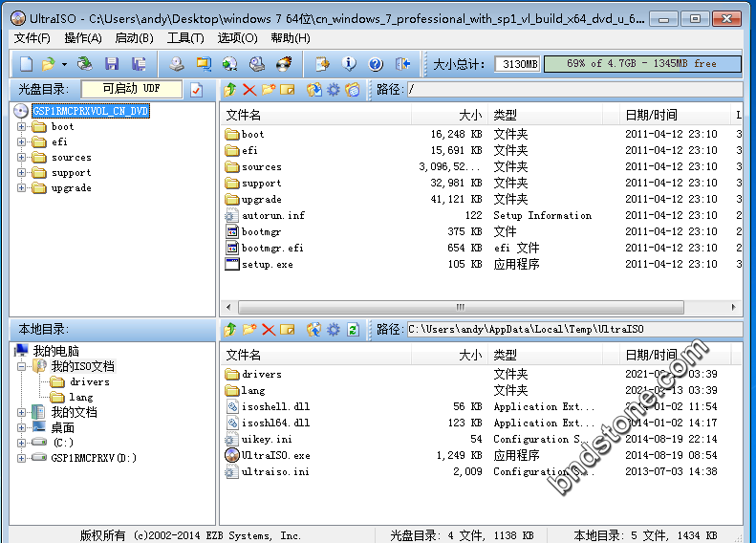Click the disc pane Label view icon
The image size is (756, 543).
point(353,89)
